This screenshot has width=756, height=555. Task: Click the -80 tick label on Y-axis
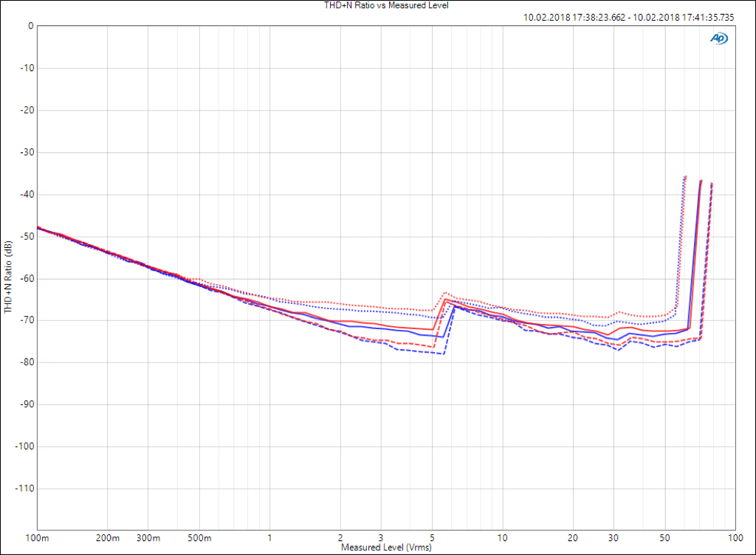coord(28,363)
